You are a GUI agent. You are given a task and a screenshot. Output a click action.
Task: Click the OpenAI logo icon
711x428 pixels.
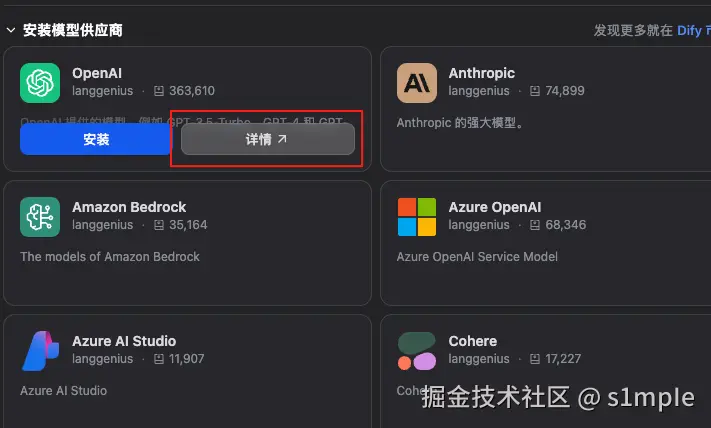click(x=41, y=83)
